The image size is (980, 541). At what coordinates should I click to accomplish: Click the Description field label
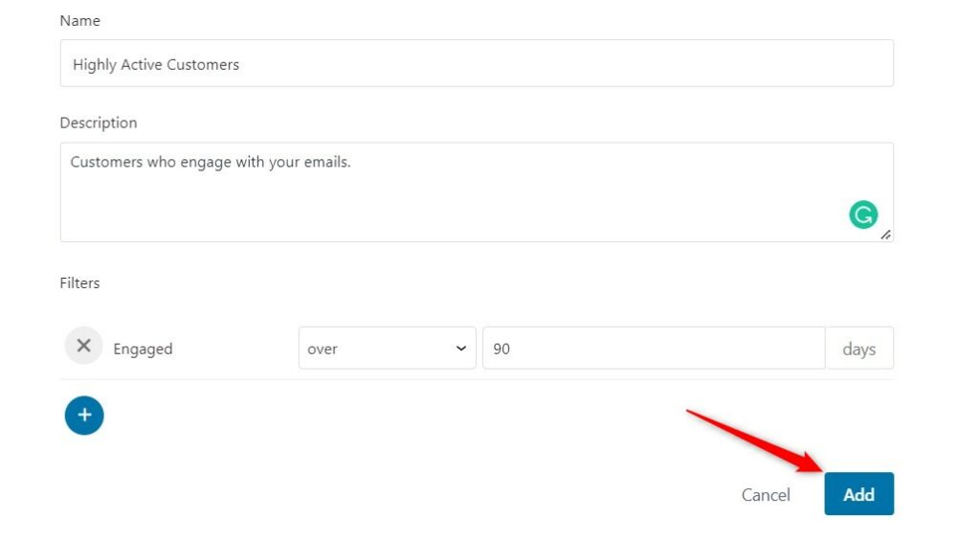coord(99,123)
